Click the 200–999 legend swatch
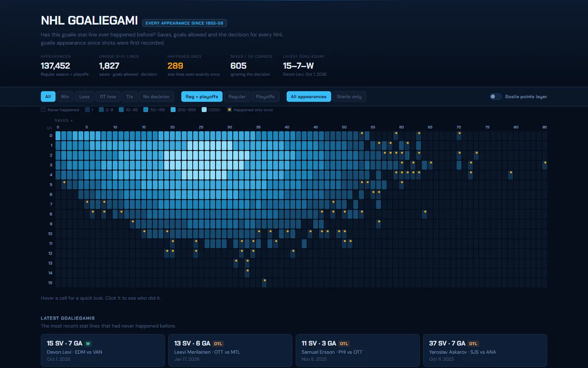The height and width of the screenshot is (368, 588). (x=173, y=110)
